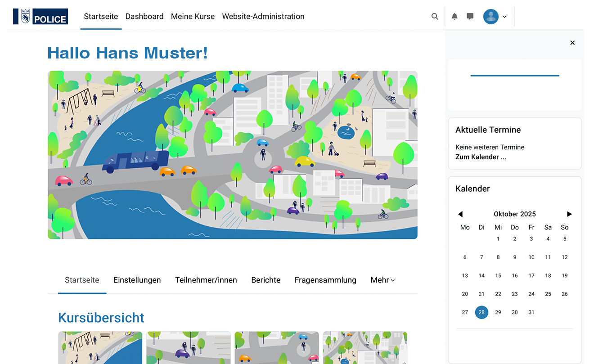Open Meine Kurse in top navigation
The height and width of the screenshot is (364, 594).
point(193,17)
